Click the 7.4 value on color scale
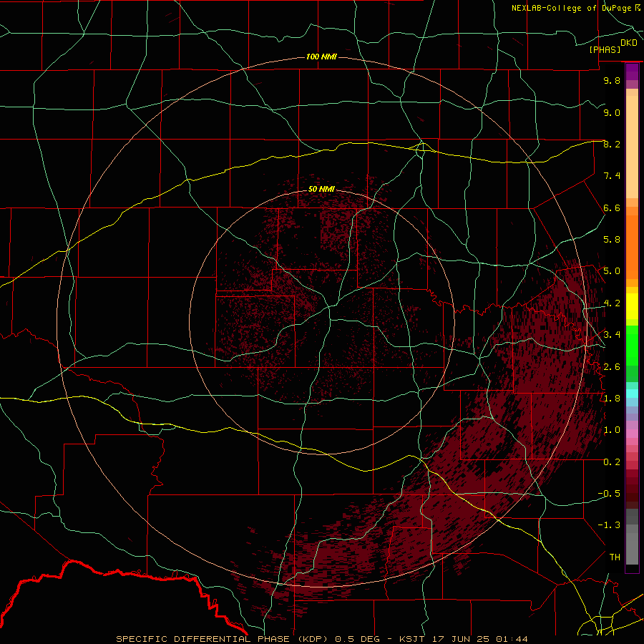 coord(612,176)
